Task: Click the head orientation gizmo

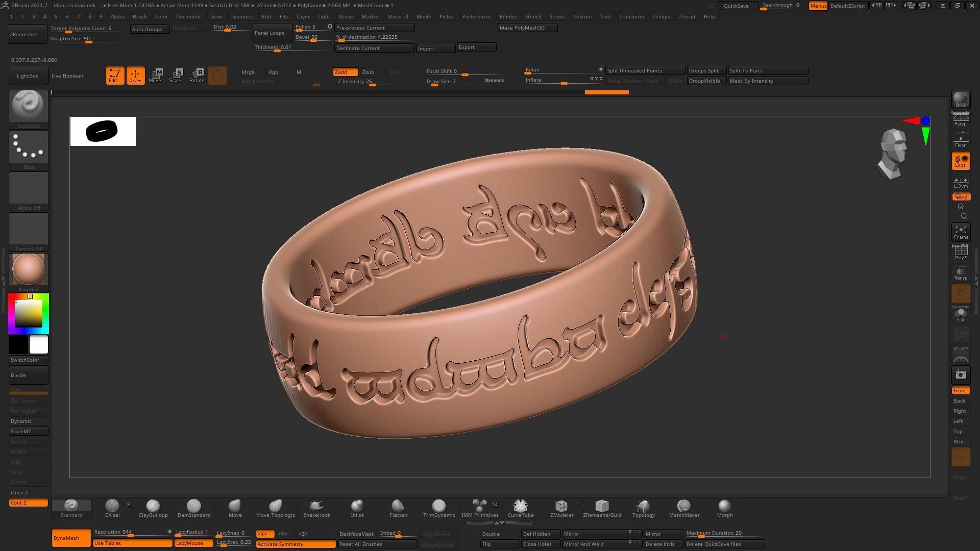Action: coord(892,154)
